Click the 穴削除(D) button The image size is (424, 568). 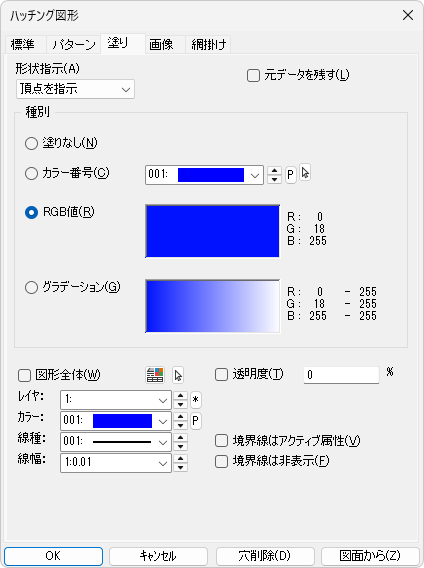pyautogui.click(x=265, y=556)
